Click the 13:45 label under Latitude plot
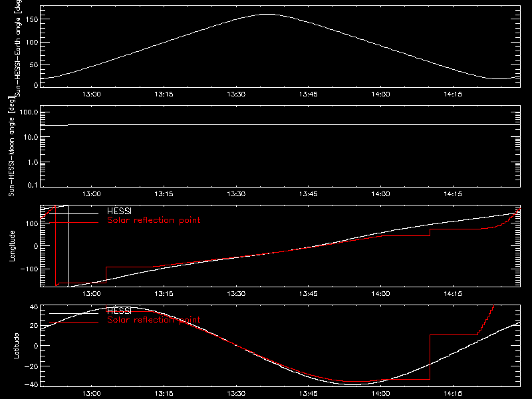This screenshot has height=399, width=532. tap(309, 394)
